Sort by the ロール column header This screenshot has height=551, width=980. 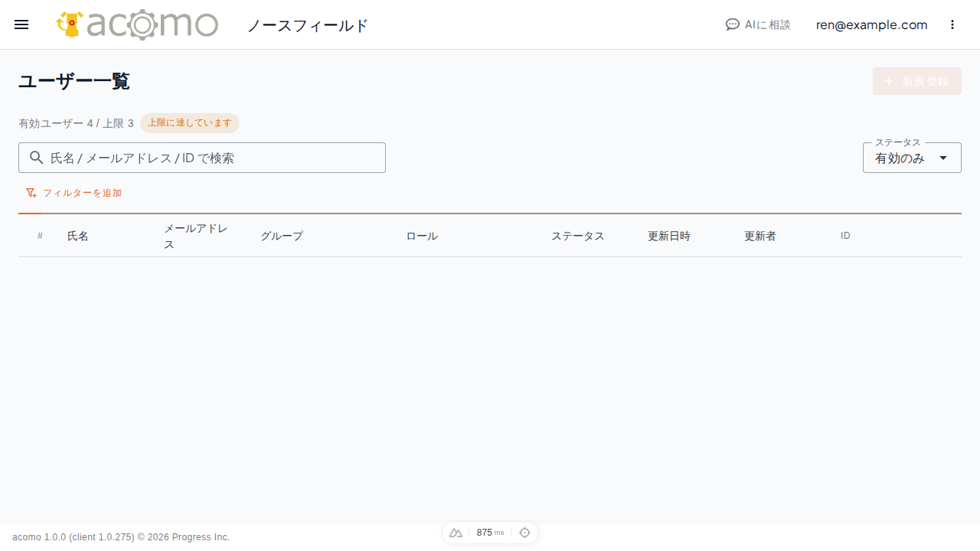click(x=422, y=236)
